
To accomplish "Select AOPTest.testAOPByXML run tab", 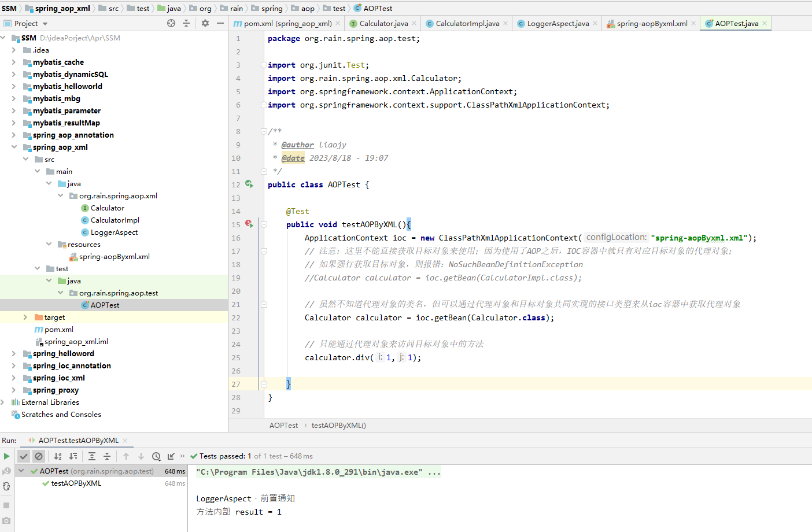I will click(78, 441).
